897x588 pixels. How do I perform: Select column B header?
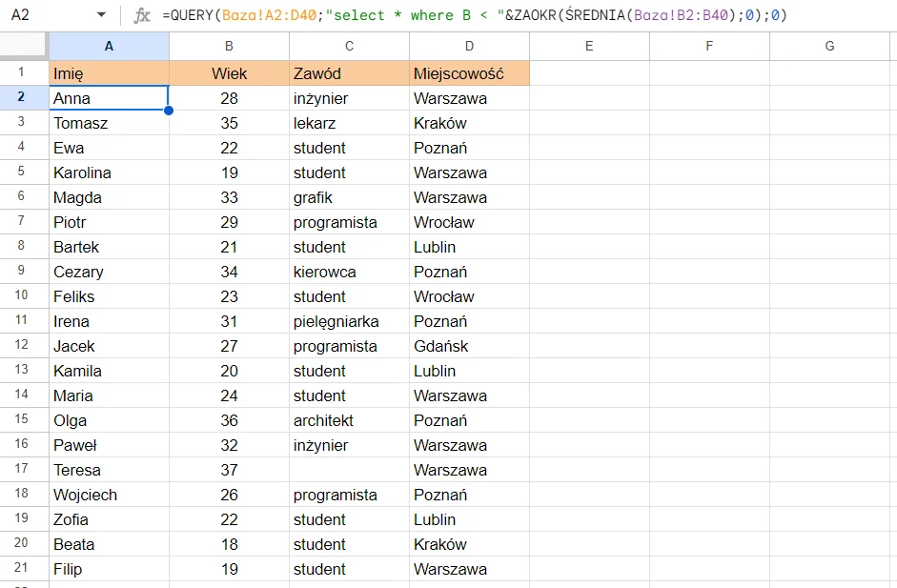click(229, 46)
